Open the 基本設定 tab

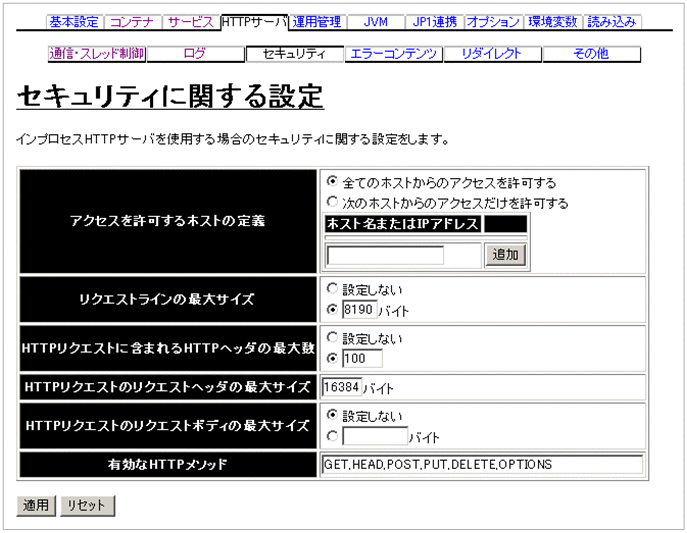pos(74,21)
